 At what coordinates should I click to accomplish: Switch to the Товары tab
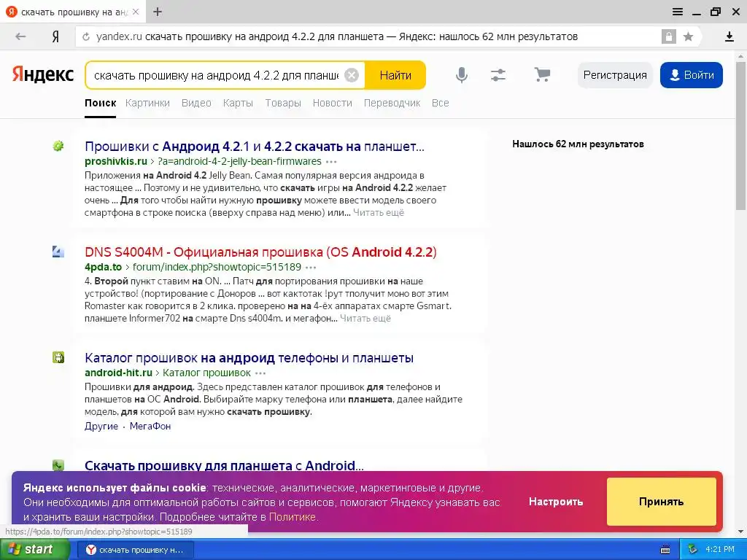pos(283,103)
